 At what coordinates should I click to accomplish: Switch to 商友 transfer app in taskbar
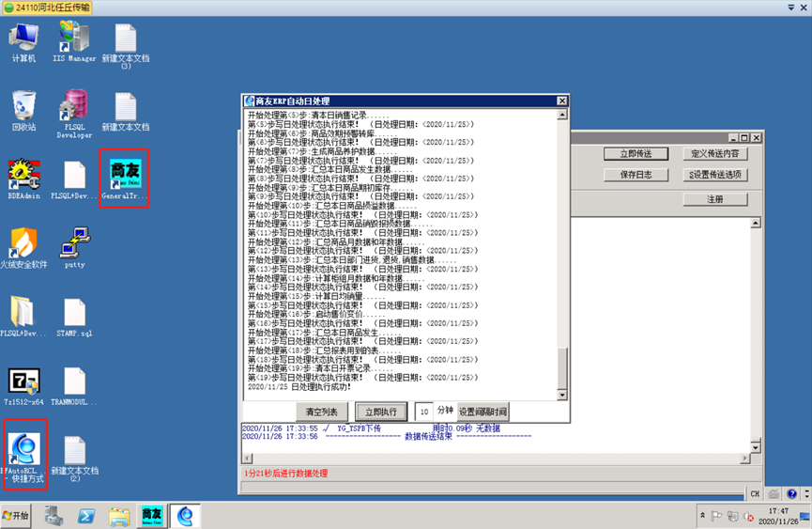click(152, 516)
